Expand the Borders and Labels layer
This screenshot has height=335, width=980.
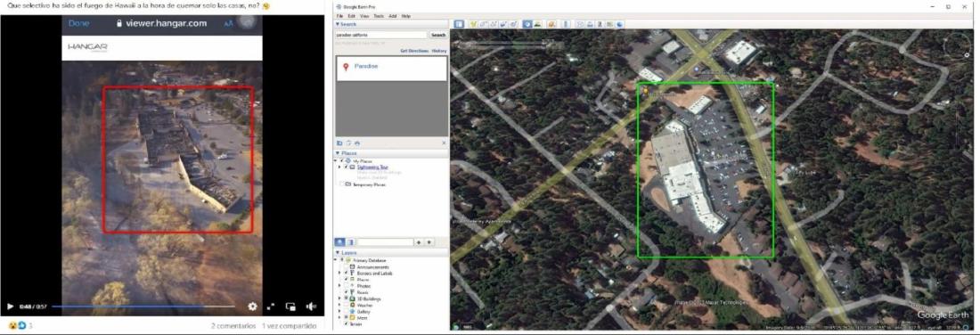[339, 274]
